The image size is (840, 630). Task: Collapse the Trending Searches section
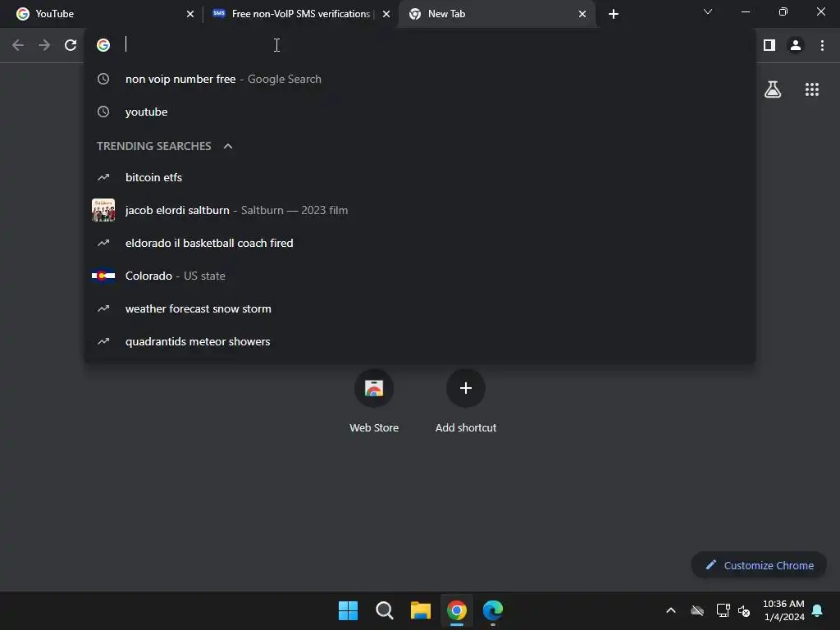pos(228,146)
